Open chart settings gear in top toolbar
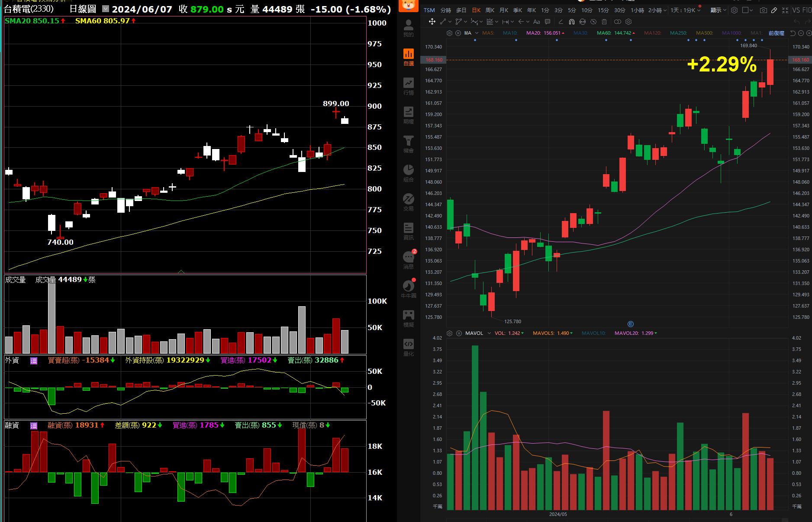Screen dimensions: 812x522 (x=735, y=10)
